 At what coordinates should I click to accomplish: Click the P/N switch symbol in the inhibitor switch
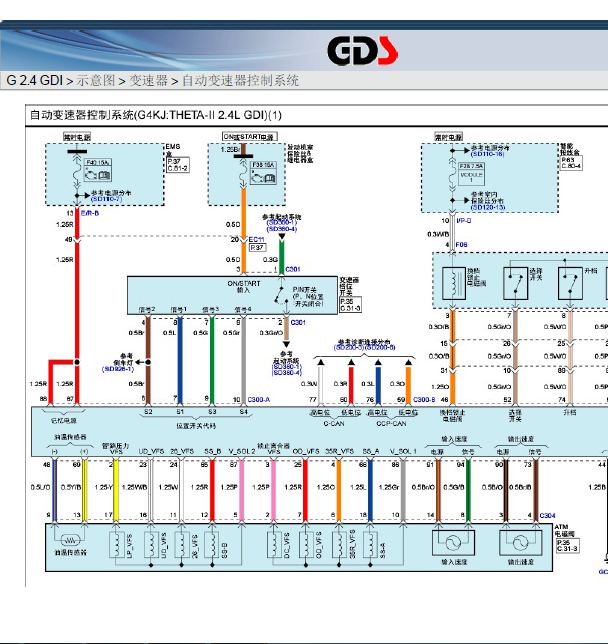281,295
